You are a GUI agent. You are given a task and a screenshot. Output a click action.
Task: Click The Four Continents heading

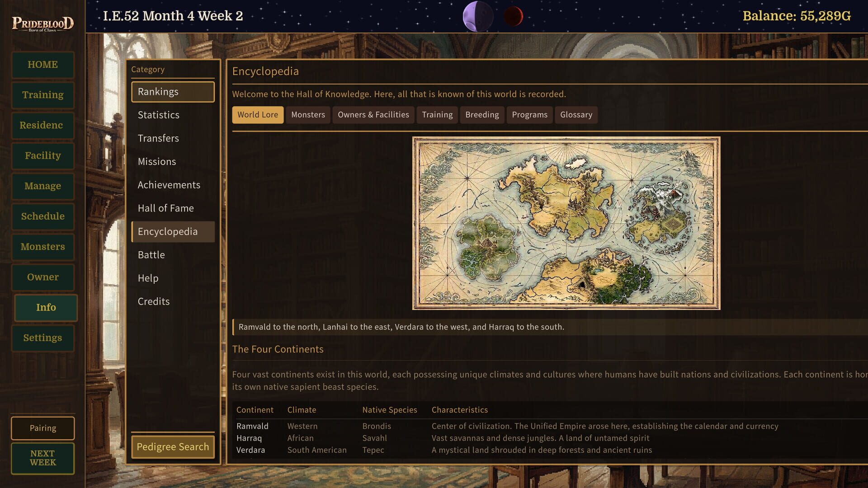[x=278, y=349]
